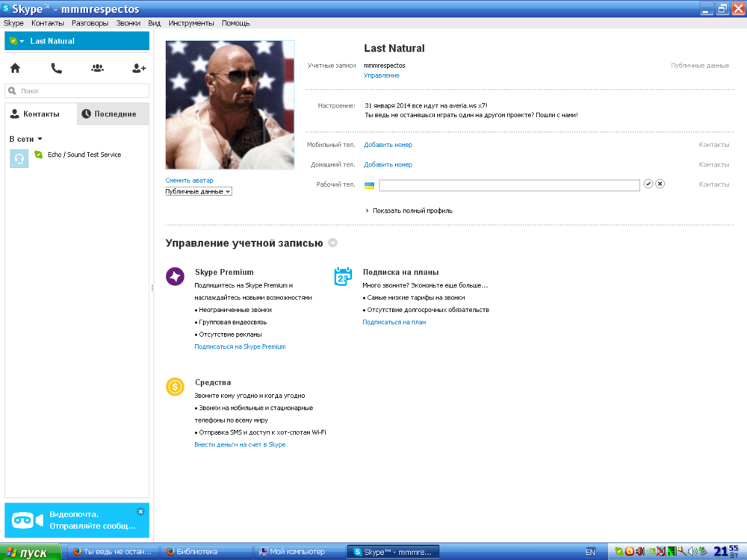This screenshot has height=560, width=747.
Task: Open the Инструменты menu
Action: 191,23
